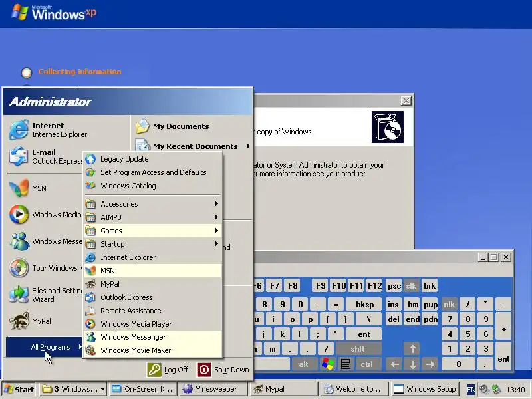Screen dimensions: 532x399
Task: Click MyPal raccoon icon in left Start column
Action: [x=19, y=321]
